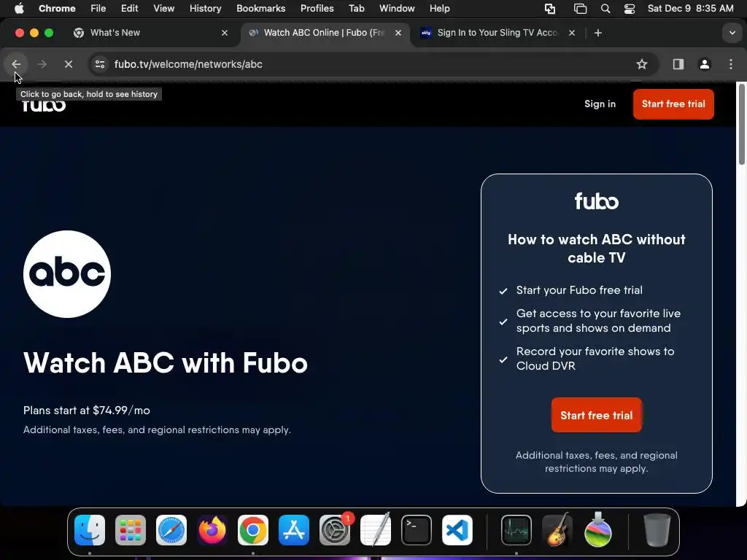This screenshot has width=747, height=560.
Task: Open Safari from the Dock
Action: (x=171, y=530)
